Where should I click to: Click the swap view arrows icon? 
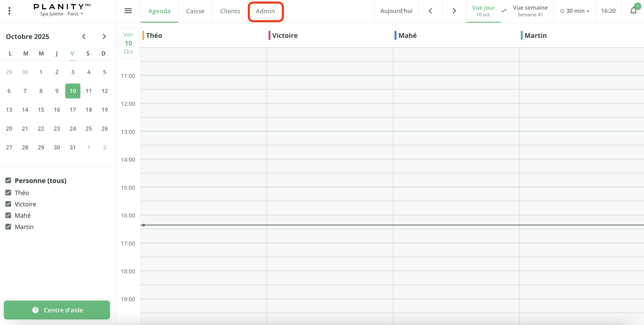(x=504, y=11)
